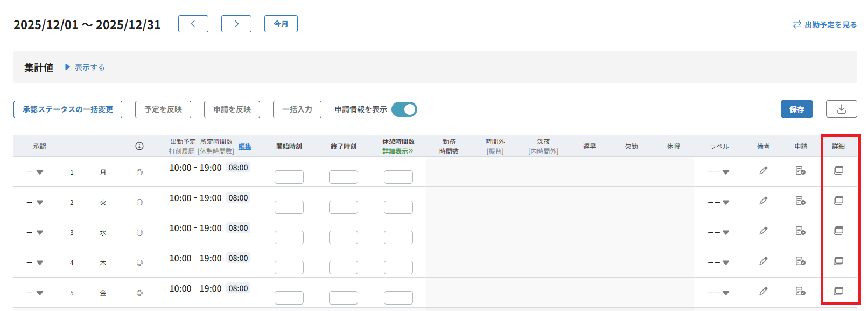The height and width of the screenshot is (311, 868).
Task: Toggle the 申請情報を表示 switch
Action: (404, 109)
